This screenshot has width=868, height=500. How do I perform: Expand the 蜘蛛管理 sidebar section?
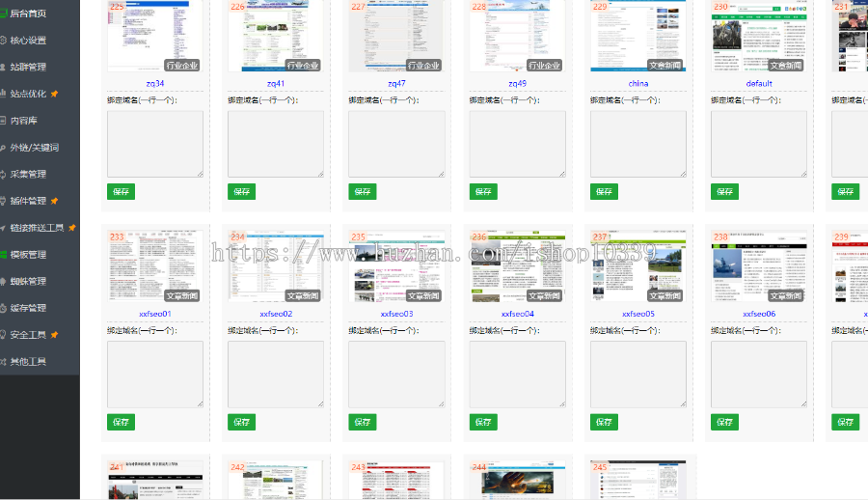pos(28,282)
